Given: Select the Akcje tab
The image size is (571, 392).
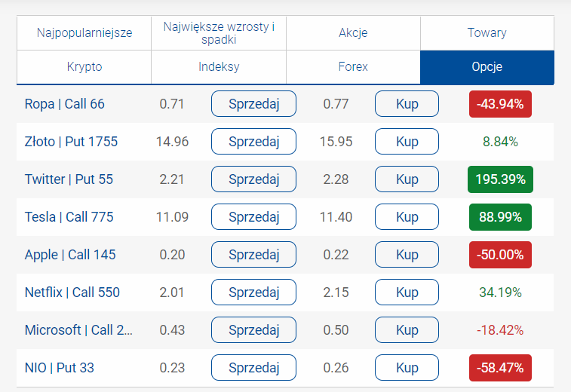Looking at the screenshot, I should [x=353, y=32].
